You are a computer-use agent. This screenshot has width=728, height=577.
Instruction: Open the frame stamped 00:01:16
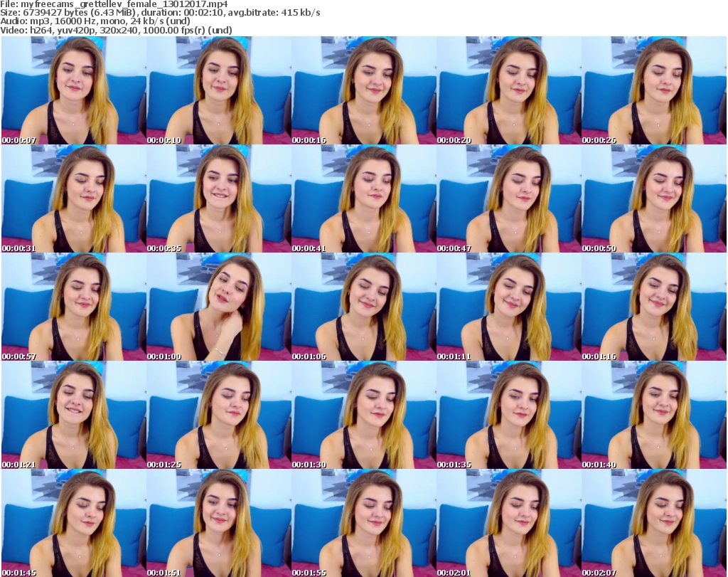tap(654, 307)
